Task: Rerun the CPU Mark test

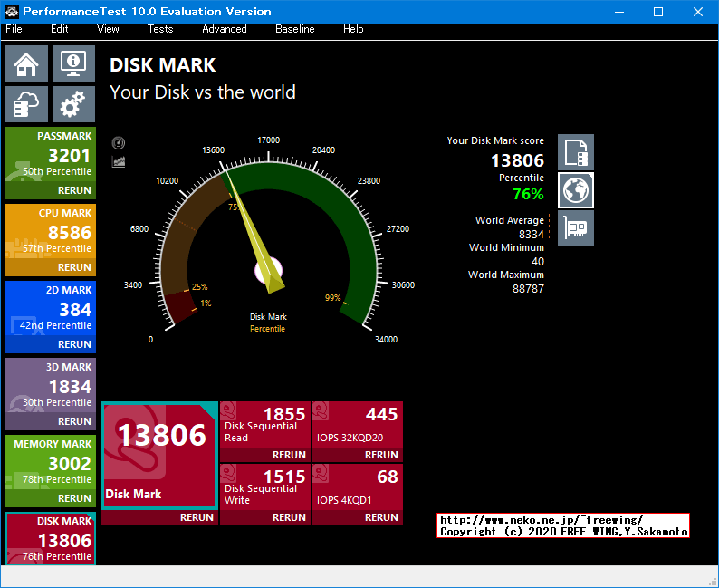Action: point(74,267)
